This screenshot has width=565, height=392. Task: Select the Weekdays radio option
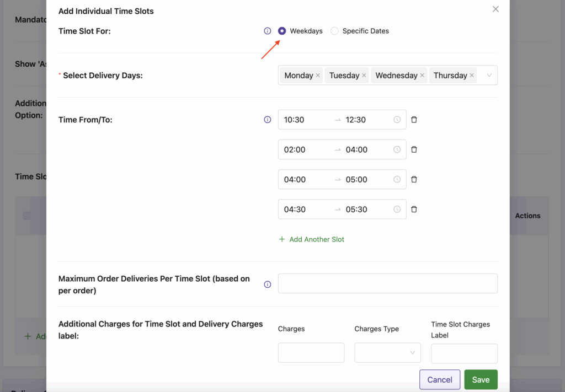point(282,31)
